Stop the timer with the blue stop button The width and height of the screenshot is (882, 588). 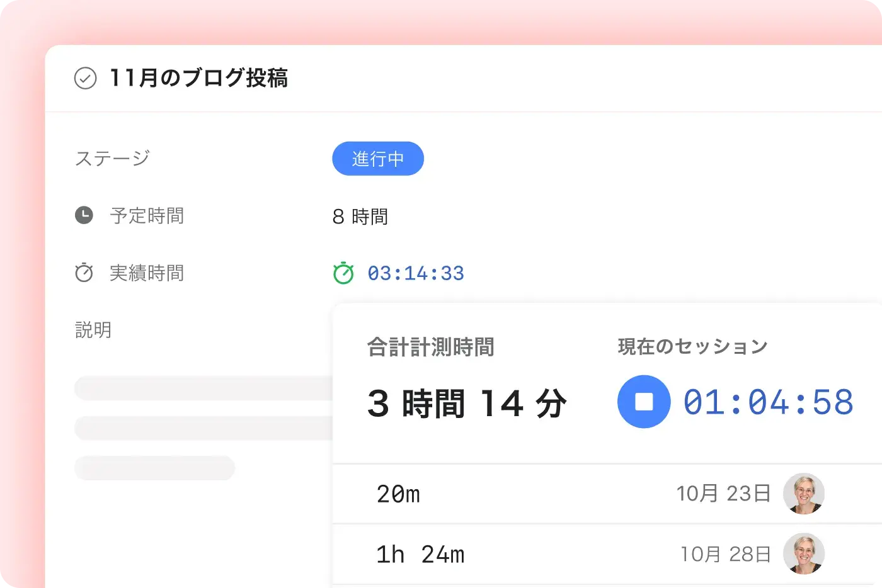click(644, 402)
